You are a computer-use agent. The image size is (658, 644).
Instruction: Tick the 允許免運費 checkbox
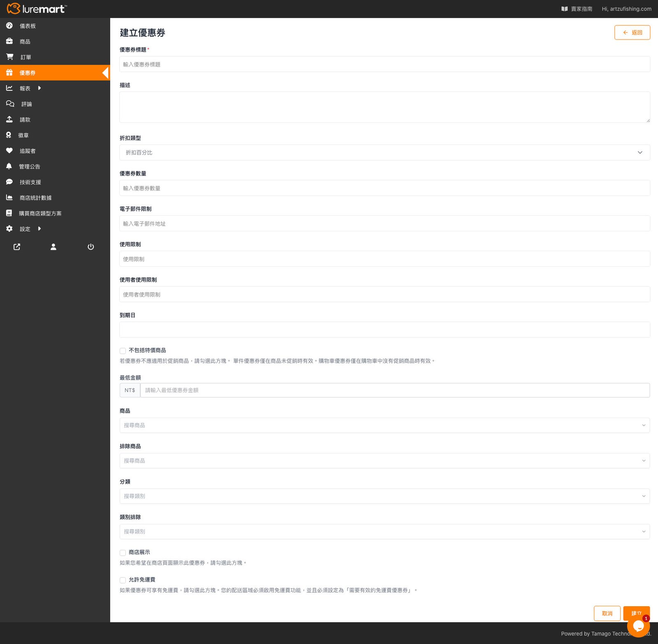[123, 580]
